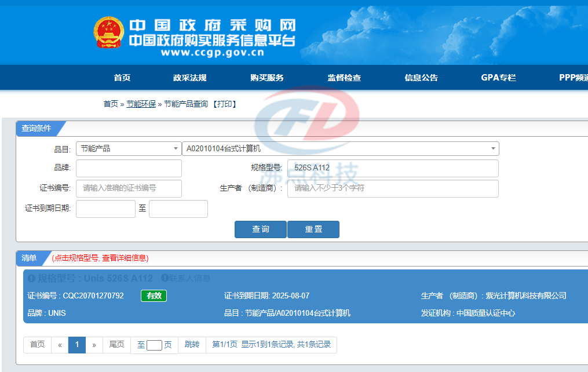Click category text 节能产品/A02010104台式计算机
Screen dimensions: 588x372
(298, 313)
